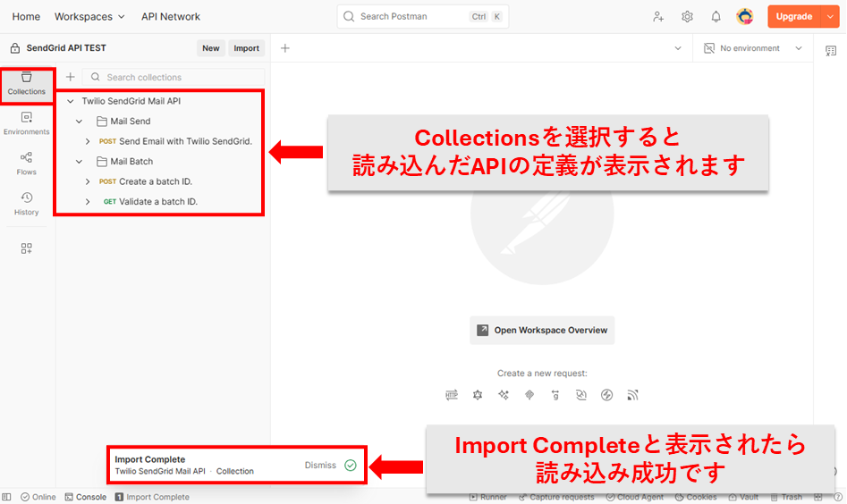Screen dimensions: 847x504
Task: Open the Console in status bar
Action: click(86, 497)
